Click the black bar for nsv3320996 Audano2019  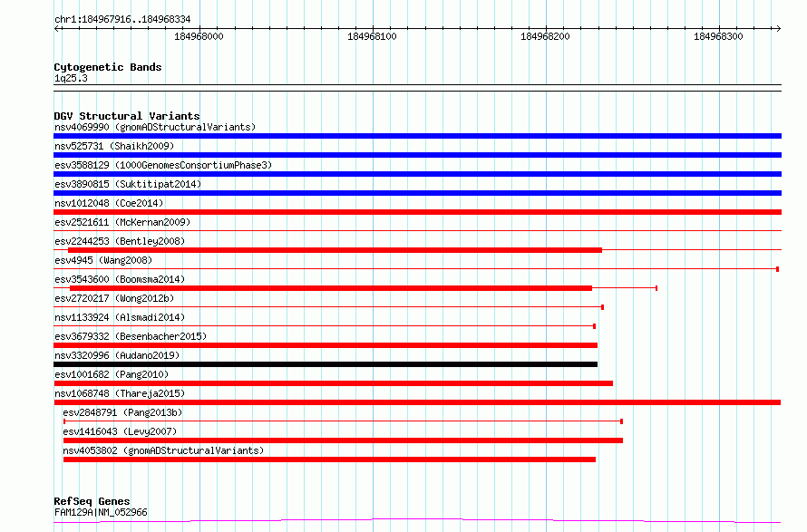point(326,364)
